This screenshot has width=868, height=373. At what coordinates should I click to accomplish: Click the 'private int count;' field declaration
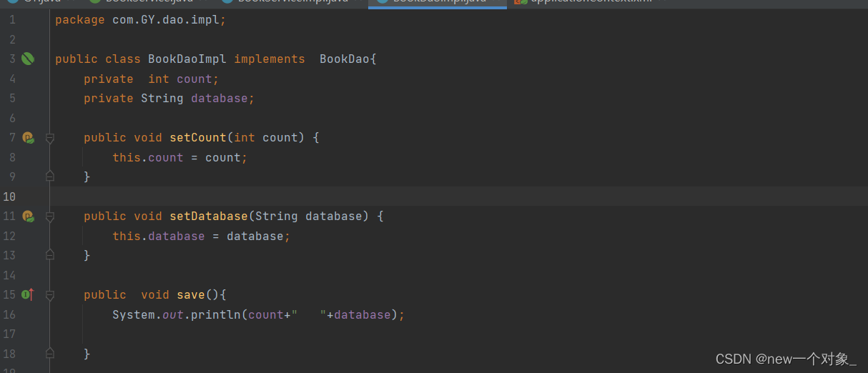[152, 79]
